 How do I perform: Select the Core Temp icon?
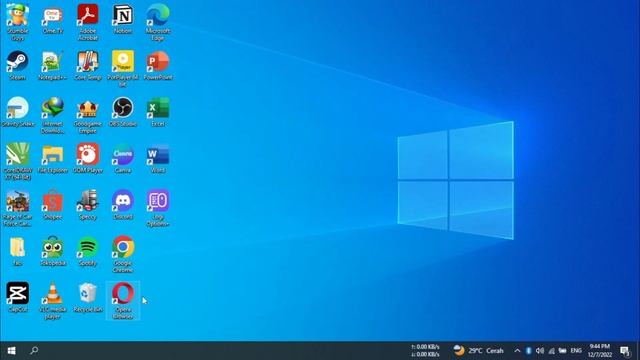(88, 65)
